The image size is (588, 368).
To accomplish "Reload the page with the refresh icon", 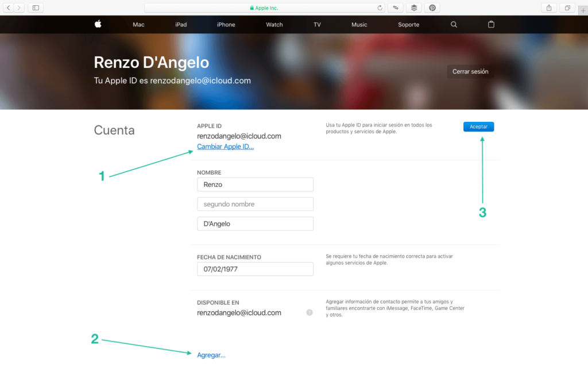I will pyautogui.click(x=380, y=7).
